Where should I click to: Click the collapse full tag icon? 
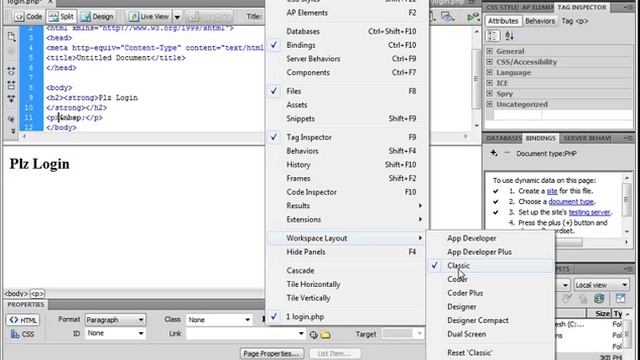click(x=11, y=71)
